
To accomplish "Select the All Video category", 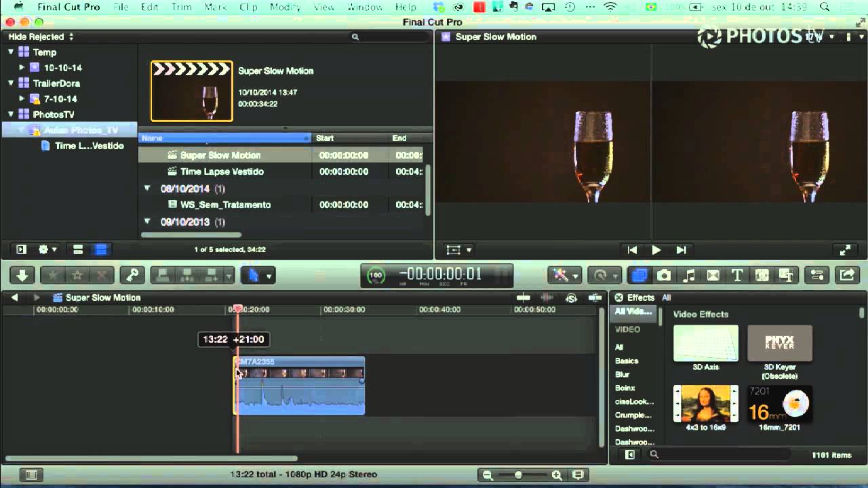I will click(633, 312).
